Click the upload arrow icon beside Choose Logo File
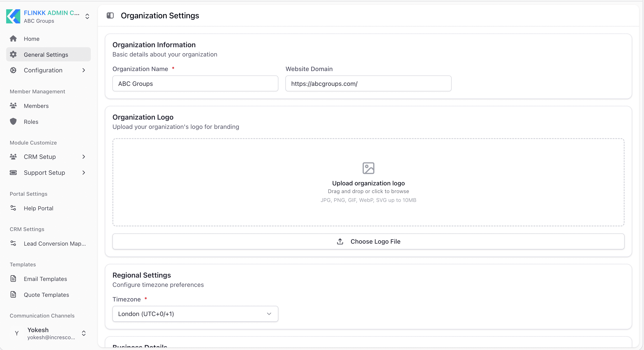This screenshot has width=644, height=350. pyautogui.click(x=340, y=241)
